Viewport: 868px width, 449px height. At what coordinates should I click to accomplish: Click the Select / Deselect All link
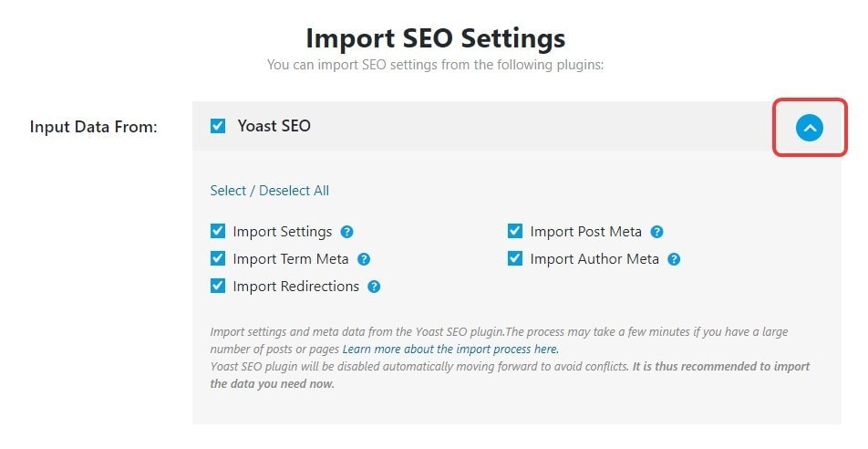coord(270,191)
